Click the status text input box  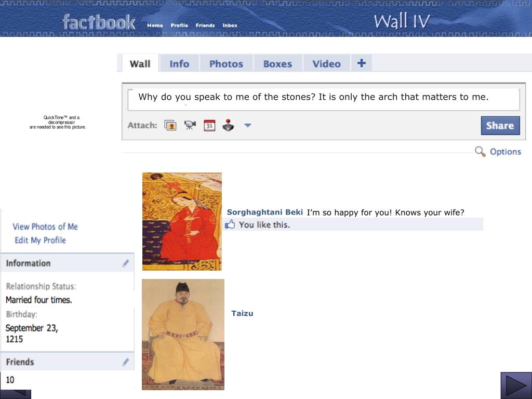pyautogui.click(x=323, y=99)
